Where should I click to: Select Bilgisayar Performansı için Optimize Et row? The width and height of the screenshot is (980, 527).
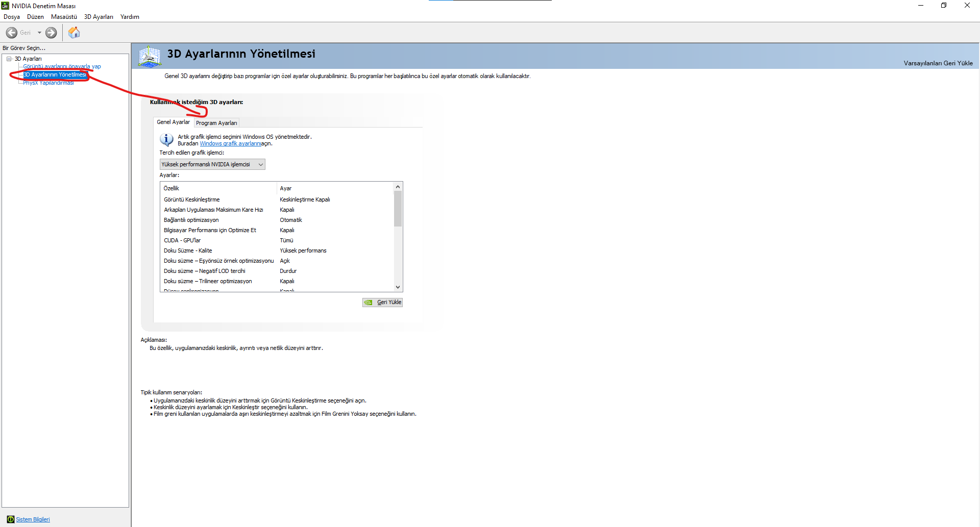(277, 230)
